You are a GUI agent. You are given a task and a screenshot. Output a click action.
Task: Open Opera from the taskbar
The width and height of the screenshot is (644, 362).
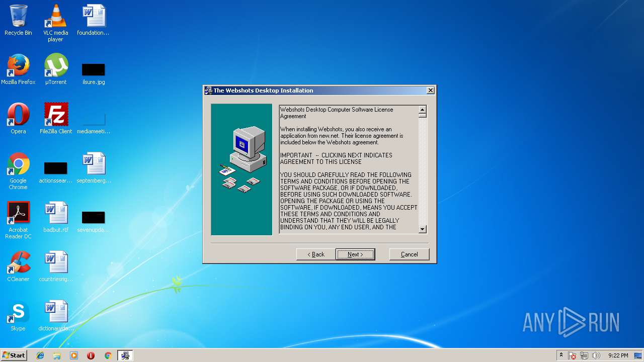(x=91, y=355)
